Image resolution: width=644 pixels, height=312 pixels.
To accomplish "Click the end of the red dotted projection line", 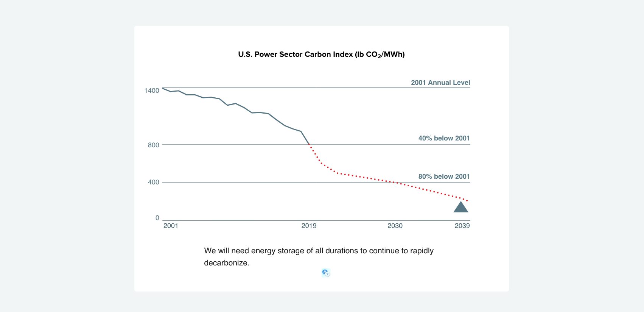I will (468, 201).
